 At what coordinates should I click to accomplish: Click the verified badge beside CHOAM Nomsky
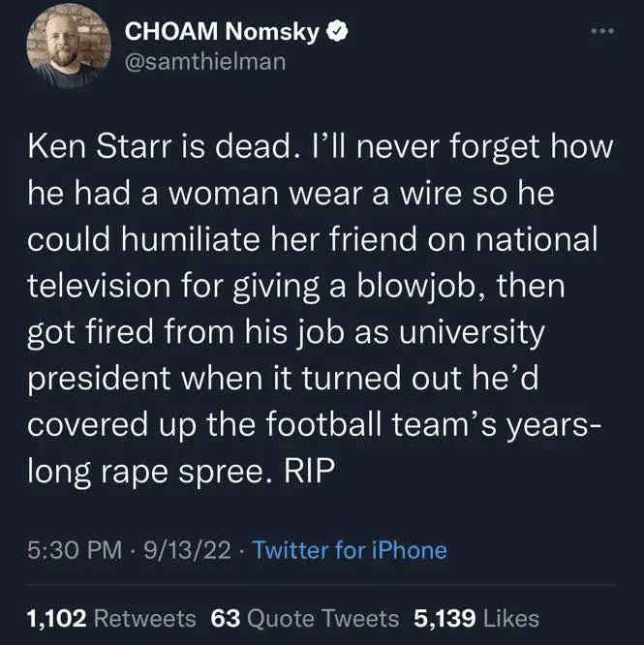click(336, 32)
